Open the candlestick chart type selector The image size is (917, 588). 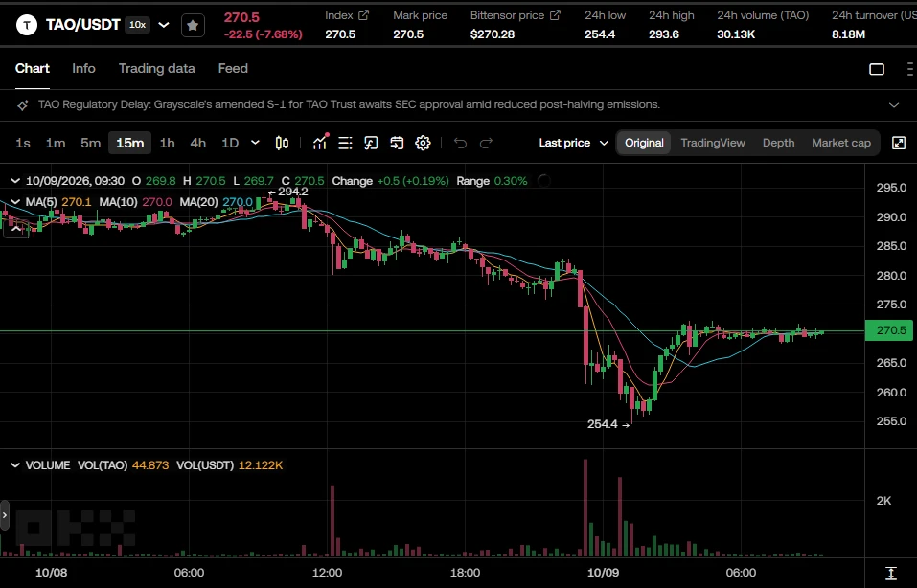pos(282,144)
